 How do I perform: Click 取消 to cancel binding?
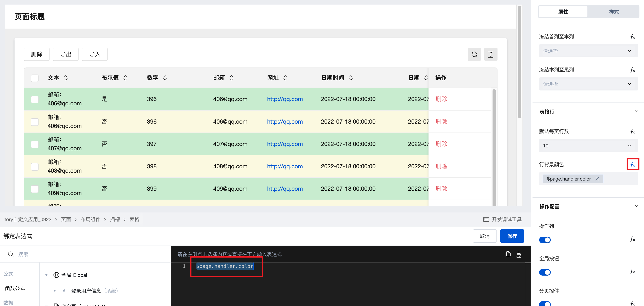(x=484, y=236)
